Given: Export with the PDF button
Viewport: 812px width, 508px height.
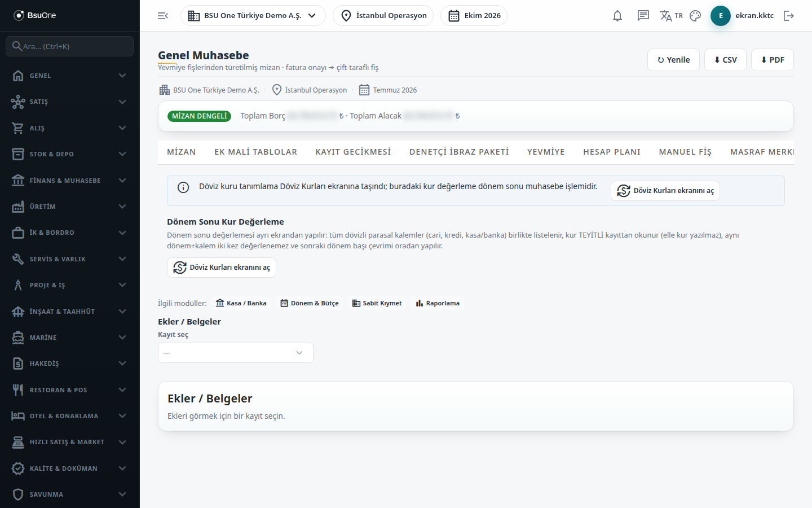Looking at the screenshot, I should coord(773,60).
